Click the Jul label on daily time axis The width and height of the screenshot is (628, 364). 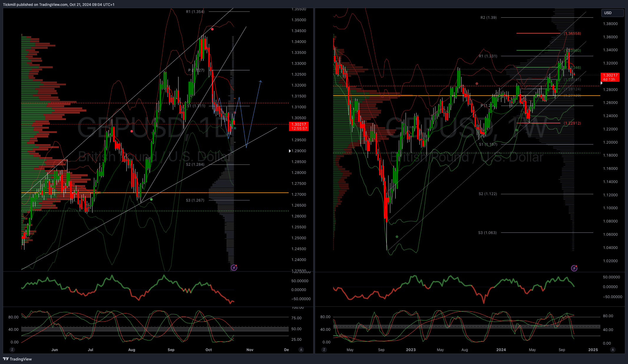point(90,350)
